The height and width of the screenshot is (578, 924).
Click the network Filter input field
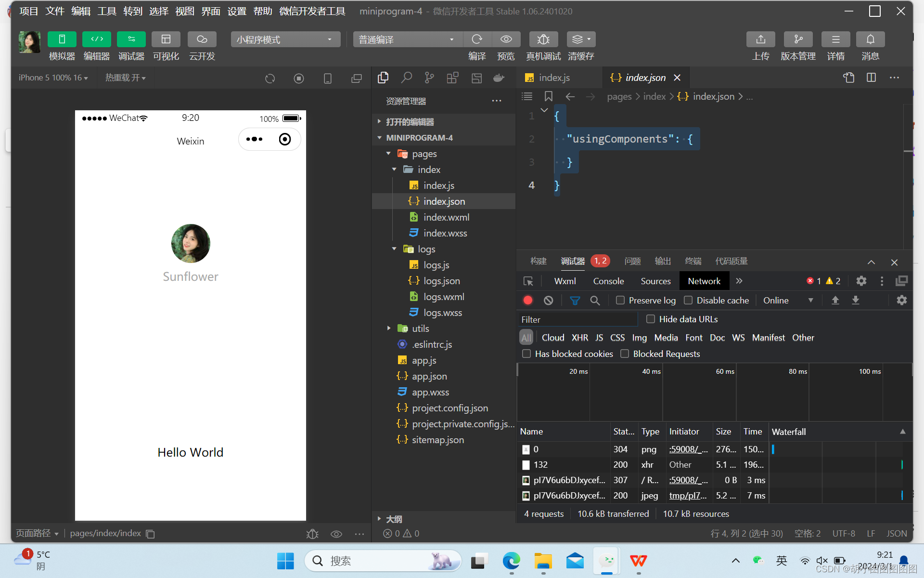(577, 320)
